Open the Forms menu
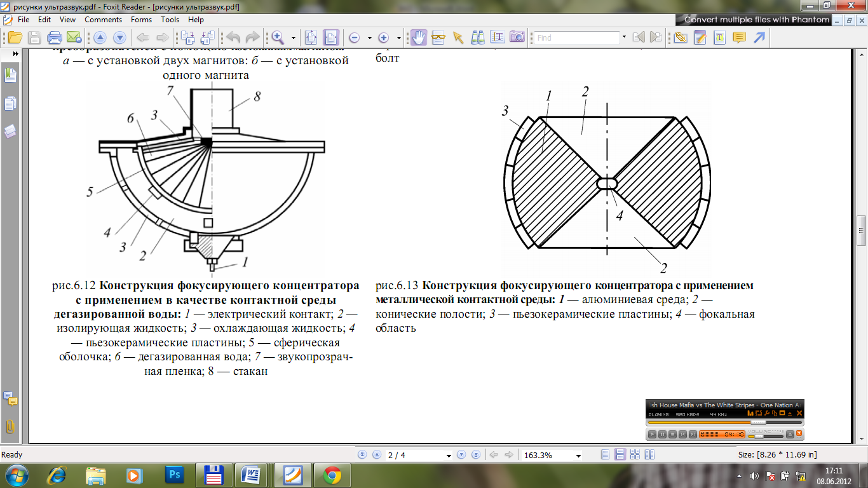Image resolution: width=868 pixels, height=488 pixels. [141, 20]
